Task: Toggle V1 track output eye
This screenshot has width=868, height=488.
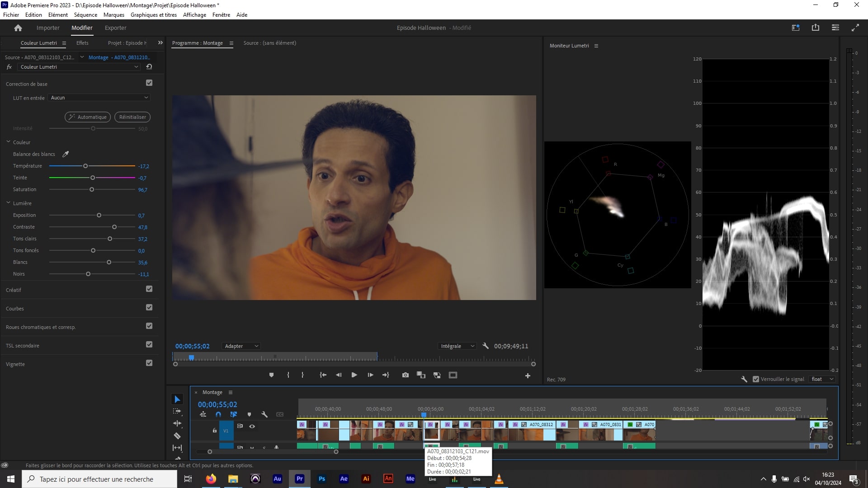Action: (252, 426)
